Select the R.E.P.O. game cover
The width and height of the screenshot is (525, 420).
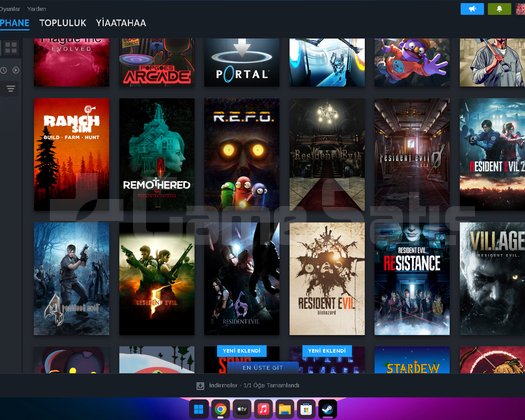242,154
